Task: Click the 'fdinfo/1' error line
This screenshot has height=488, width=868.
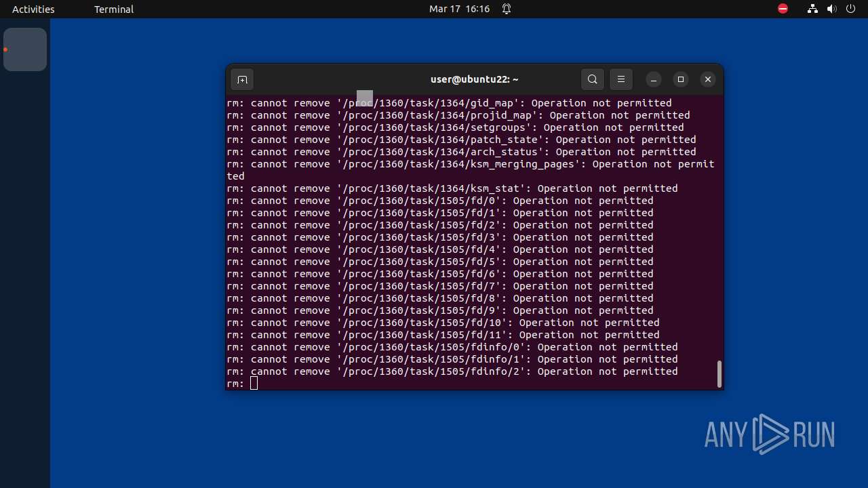Action: pyautogui.click(x=452, y=359)
